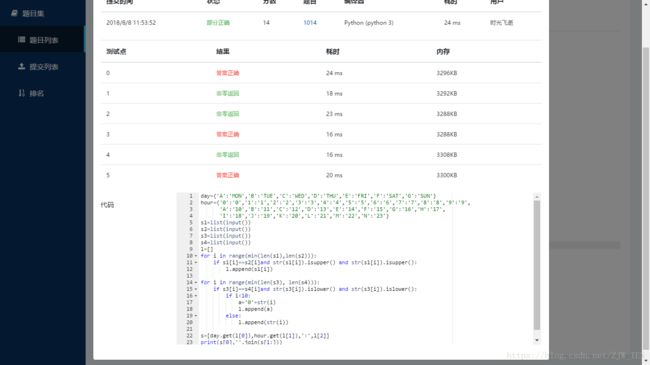Click the red result text for test point 5
The image size is (650, 365).
228,175
